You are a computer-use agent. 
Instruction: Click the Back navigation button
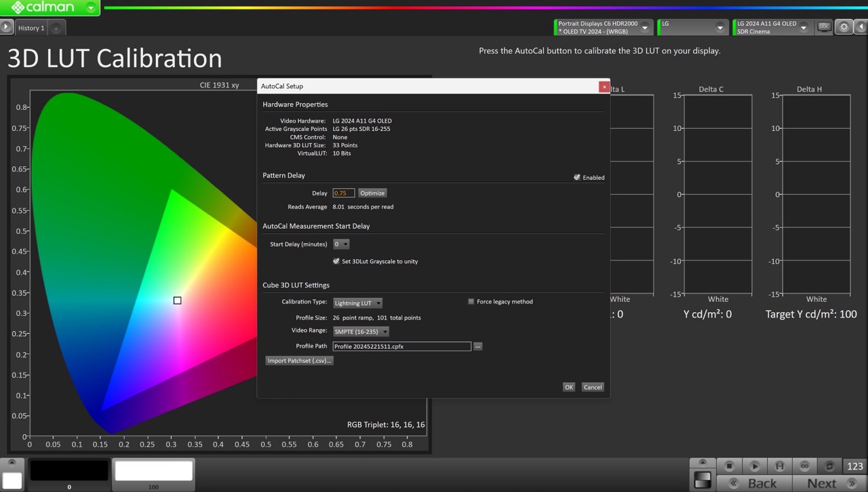(x=754, y=483)
